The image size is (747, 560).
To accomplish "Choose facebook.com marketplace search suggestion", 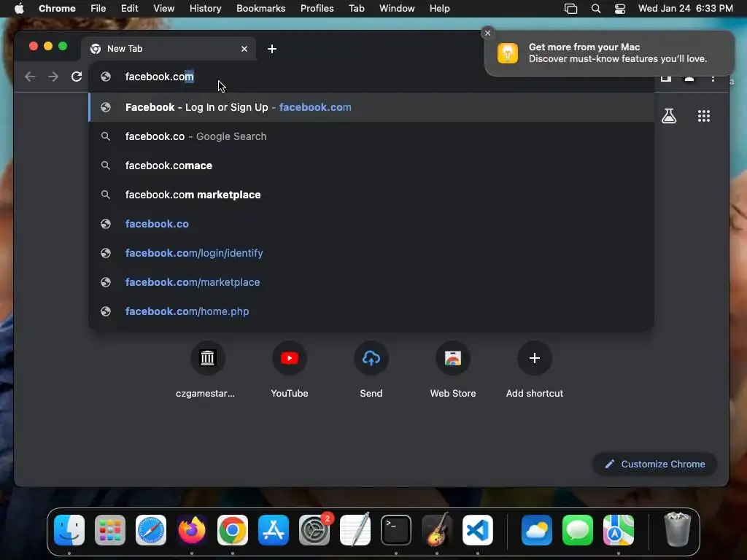I will 371,195.
